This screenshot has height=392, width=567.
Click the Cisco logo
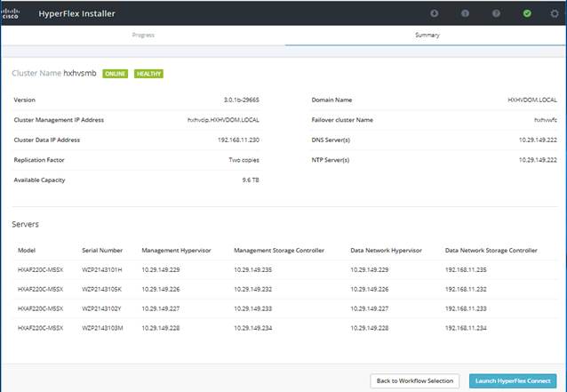coord(10,13)
